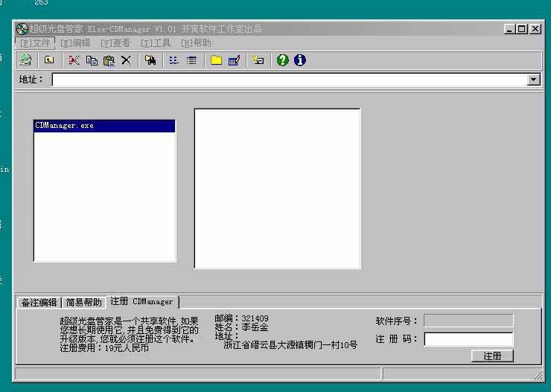Click the Find files binoculars icon
The height and width of the screenshot is (392, 551).
[x=150, y=60]
